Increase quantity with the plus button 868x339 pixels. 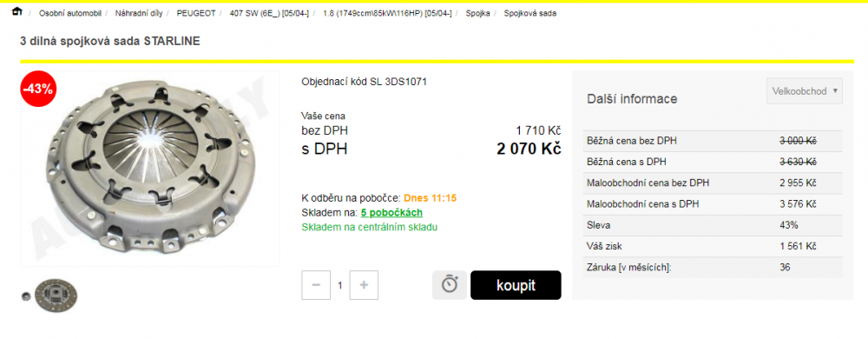point(364,285)
